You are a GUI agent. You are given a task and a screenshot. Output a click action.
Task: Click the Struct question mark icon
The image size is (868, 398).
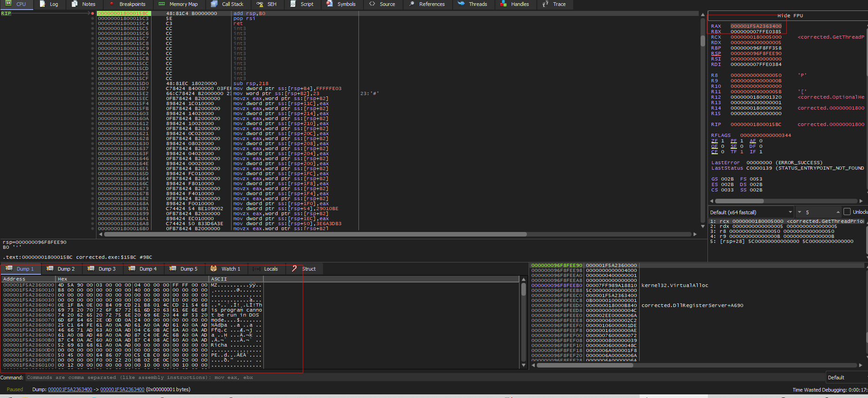(294, 269)
